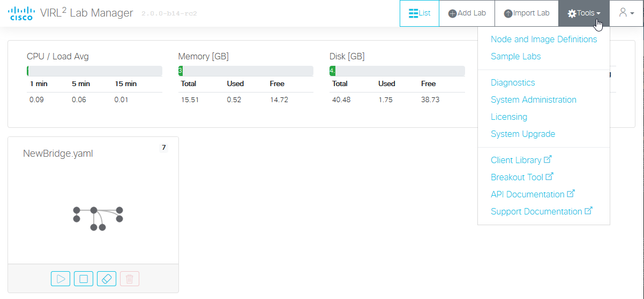Click the external-link icon beside Support Documentation
644x299 pixels.
(x=588, y=211)
